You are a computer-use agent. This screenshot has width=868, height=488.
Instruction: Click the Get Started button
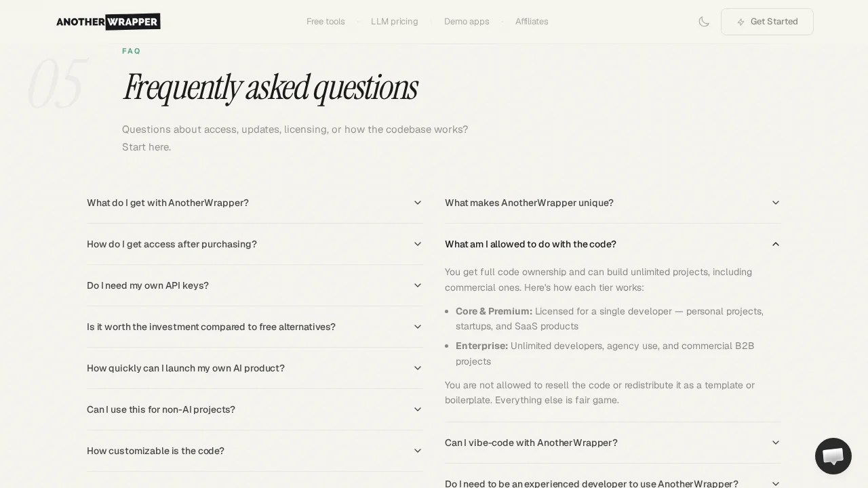point(767,22)
